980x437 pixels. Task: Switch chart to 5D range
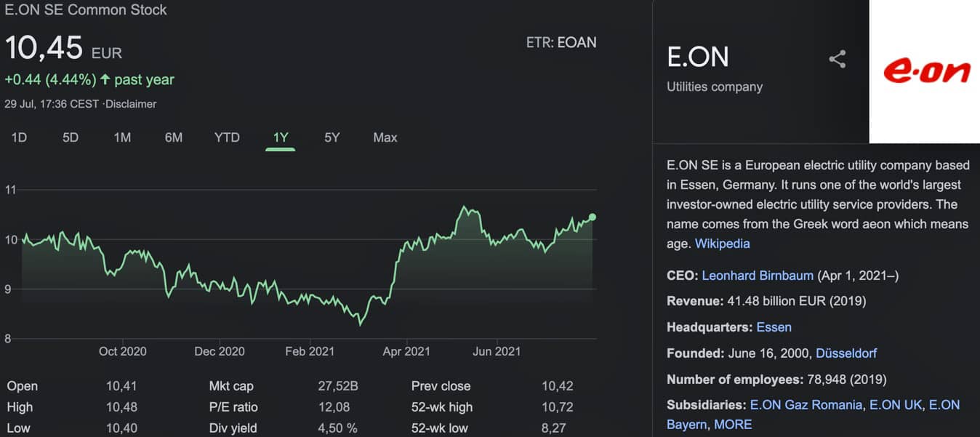tap(71, 137)
